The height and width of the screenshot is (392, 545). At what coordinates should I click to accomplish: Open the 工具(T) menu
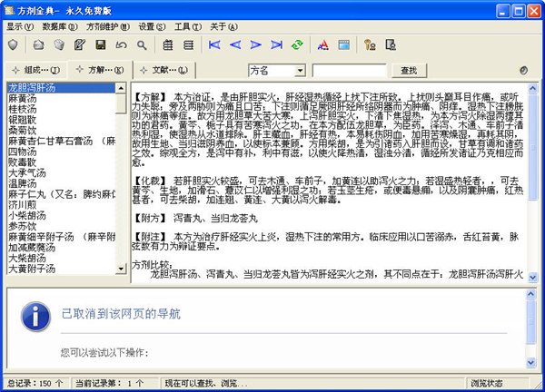point(188,26)
